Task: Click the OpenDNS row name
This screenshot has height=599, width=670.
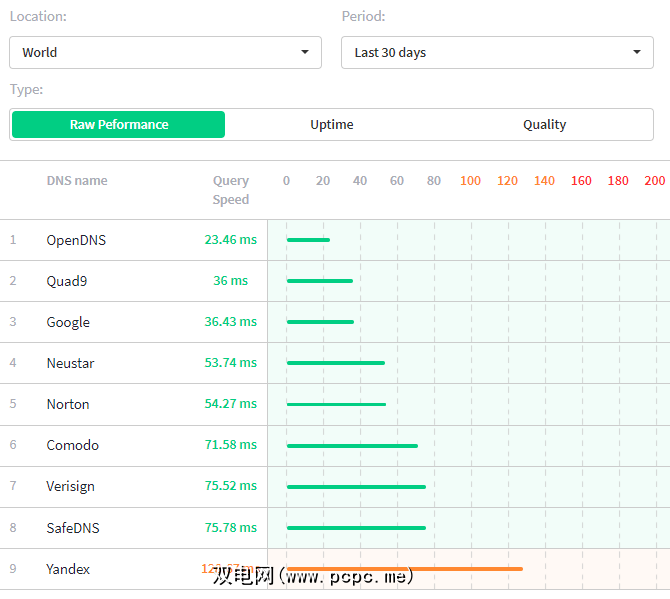Action: pos(76,240)
